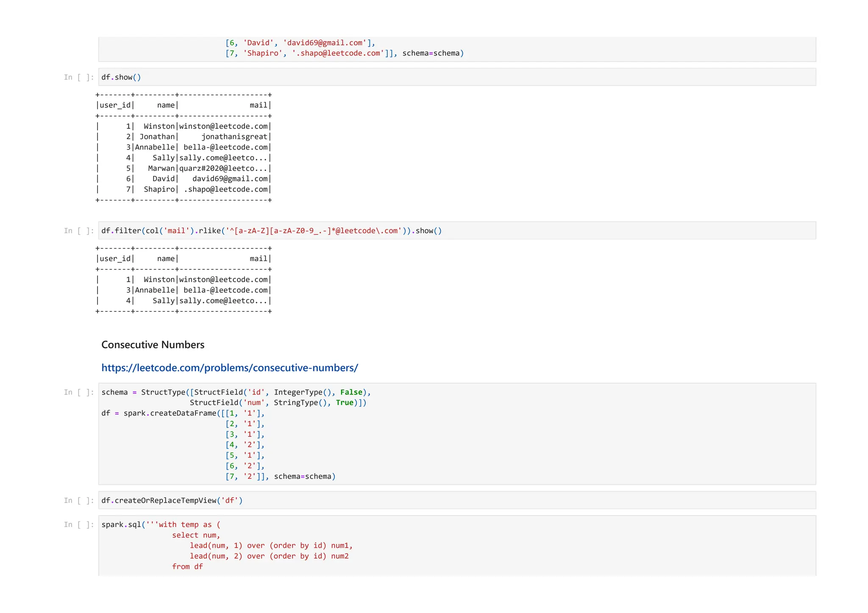The image size is (868, 613).
Task: Select the regex string in rlike call
Action: (314, 231)
